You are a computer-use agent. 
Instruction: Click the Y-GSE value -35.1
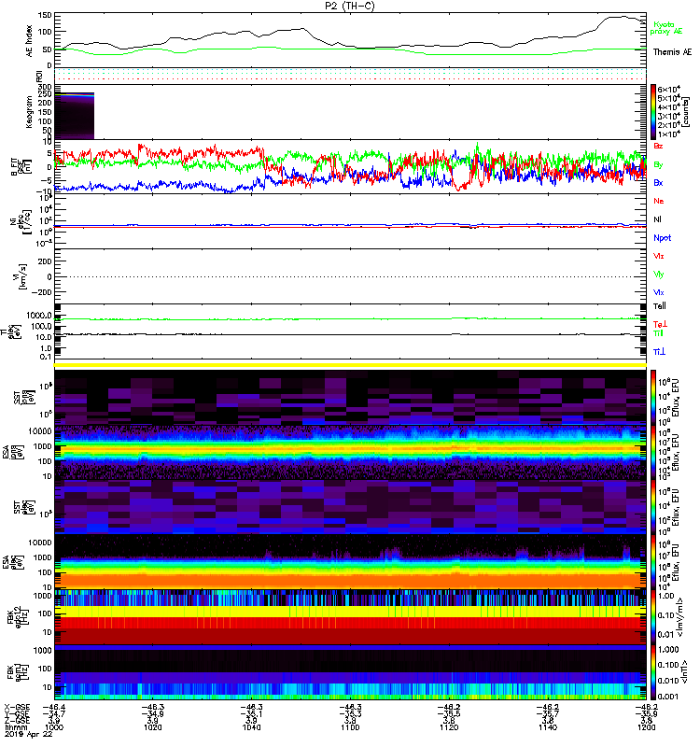pos(251,713)
